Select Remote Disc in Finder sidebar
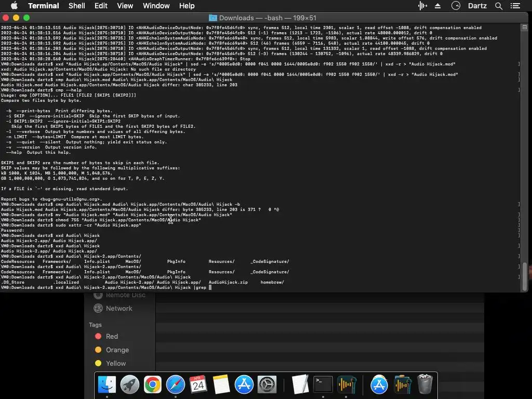The height and width of the screenshot is (399, 532). [126, 295]
